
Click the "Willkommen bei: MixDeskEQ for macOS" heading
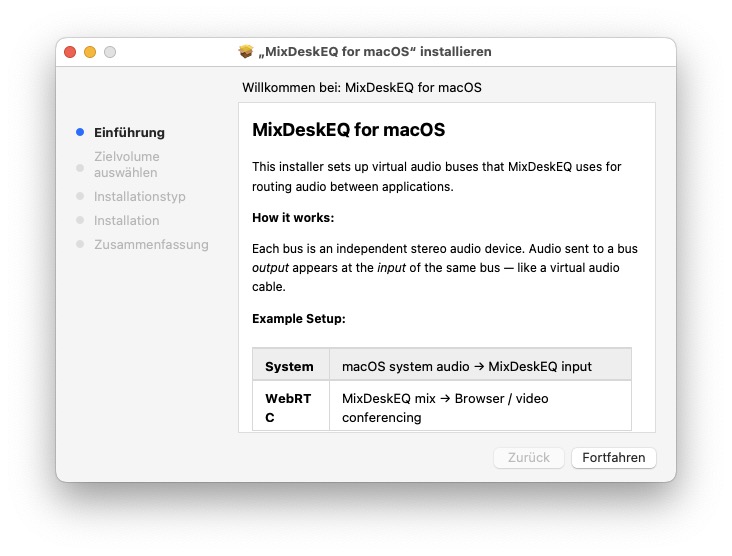[x=362, y=88]
